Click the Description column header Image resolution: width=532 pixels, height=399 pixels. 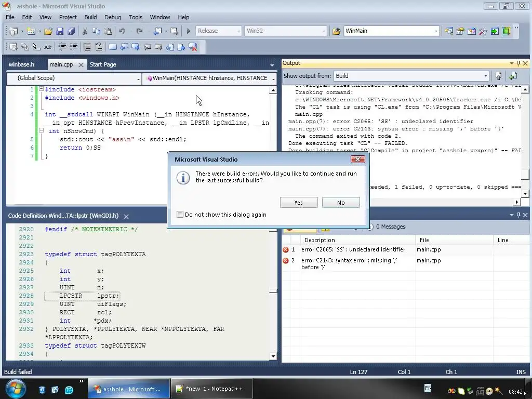[x=357, y=240]
